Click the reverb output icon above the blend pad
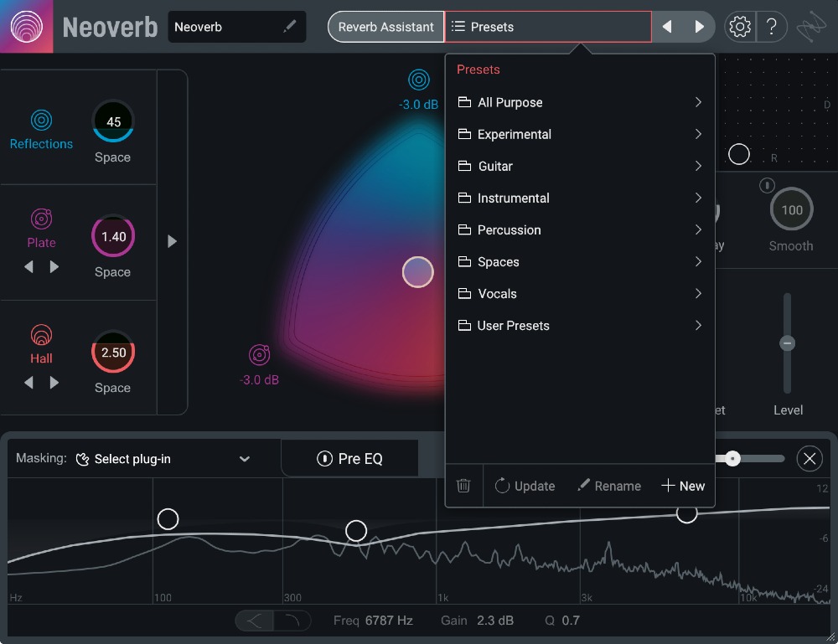 [419, 80]
